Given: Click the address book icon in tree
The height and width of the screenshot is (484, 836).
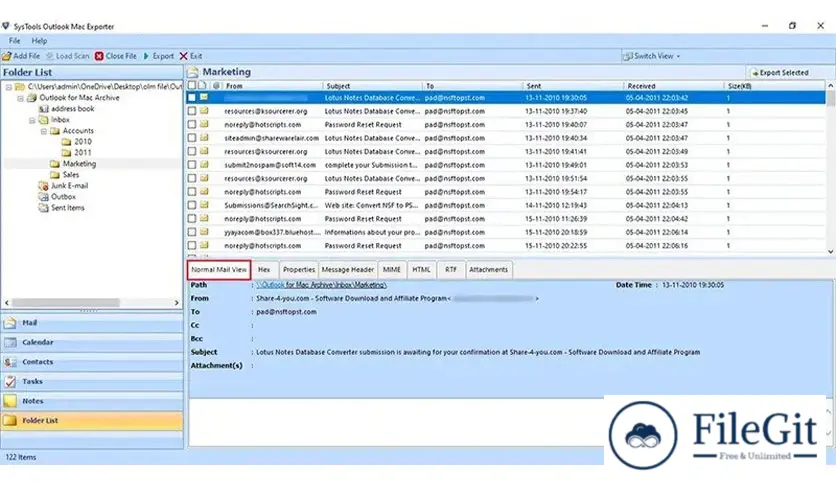Looking at the screenshot, I should pos(44,109).
